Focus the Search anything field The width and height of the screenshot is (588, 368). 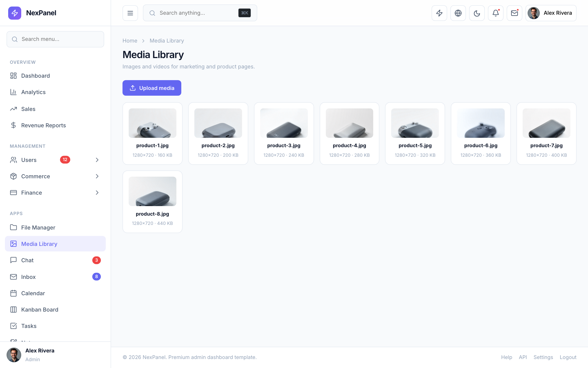tap(200, 13)
